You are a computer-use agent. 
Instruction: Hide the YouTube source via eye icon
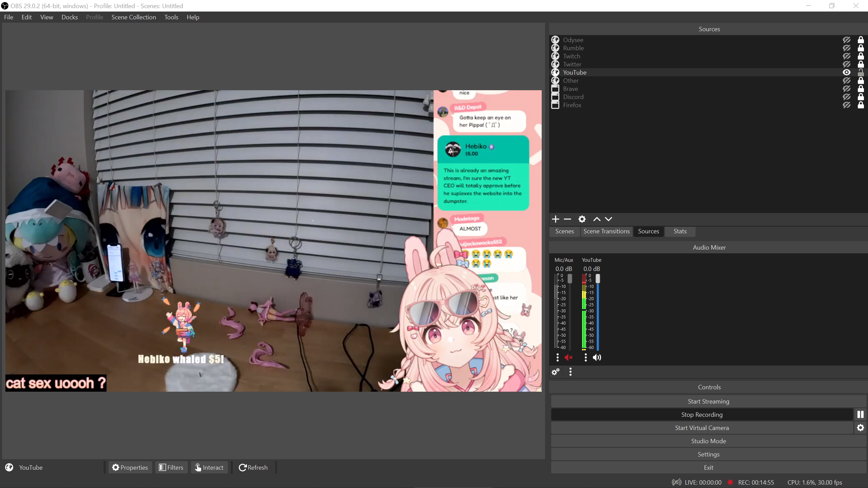[847, 72]
